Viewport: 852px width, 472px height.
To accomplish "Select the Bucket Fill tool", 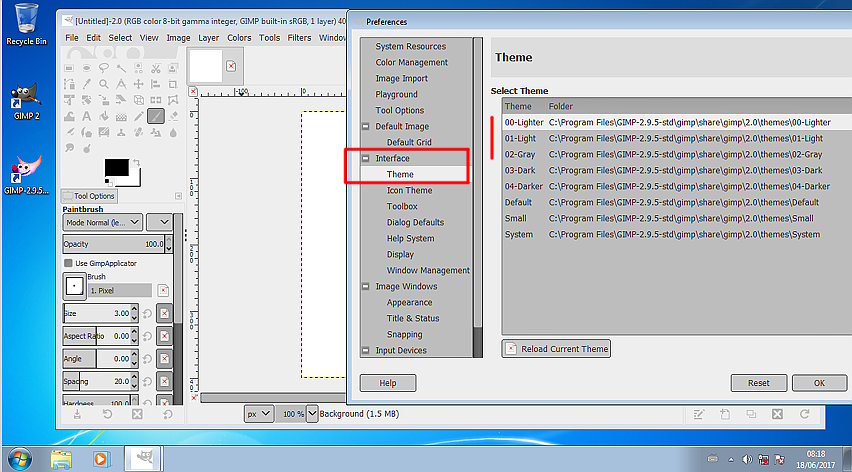I will tap(104, 116).
